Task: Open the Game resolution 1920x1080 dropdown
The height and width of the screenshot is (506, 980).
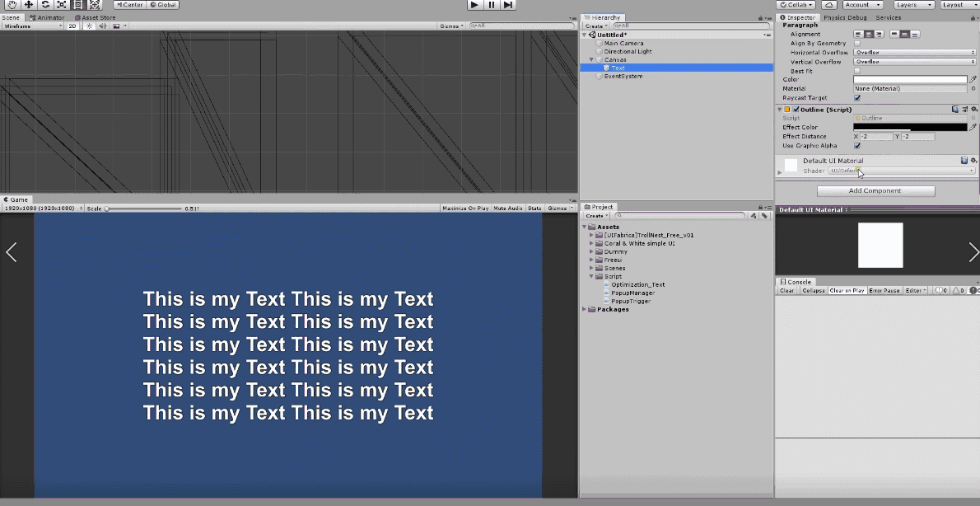Action: (44, 208)
